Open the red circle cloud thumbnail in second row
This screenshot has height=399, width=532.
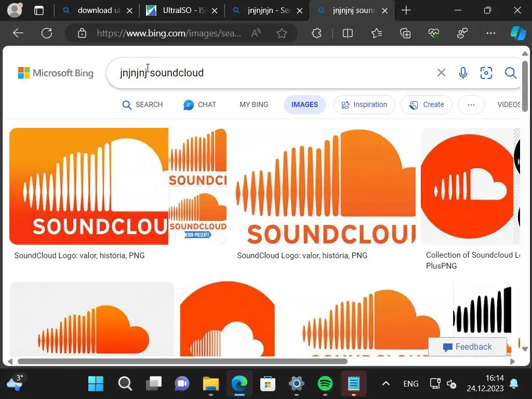coord(228,319)
